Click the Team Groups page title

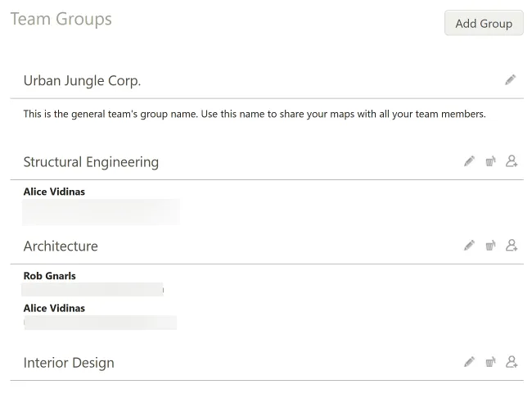pos(61,20)
